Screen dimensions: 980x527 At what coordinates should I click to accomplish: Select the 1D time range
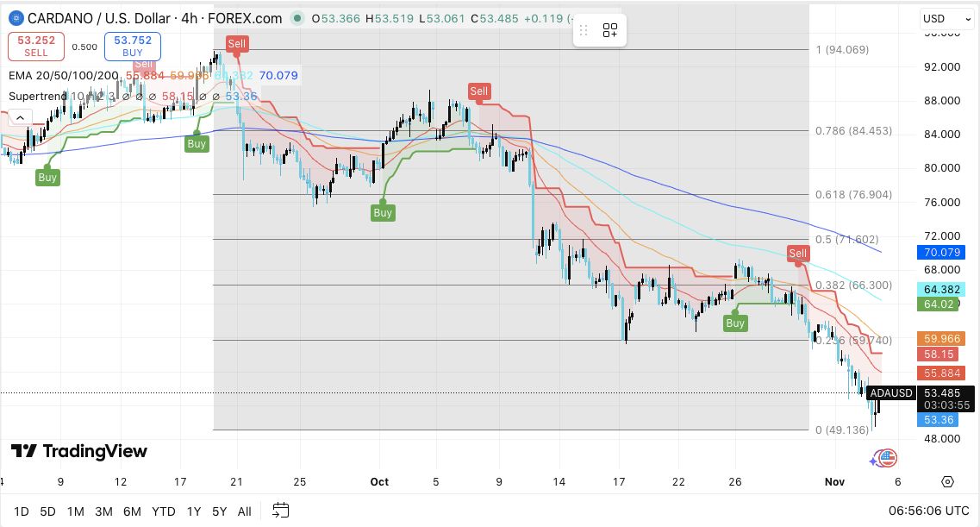pyautogui.click(x=22, y=511)
